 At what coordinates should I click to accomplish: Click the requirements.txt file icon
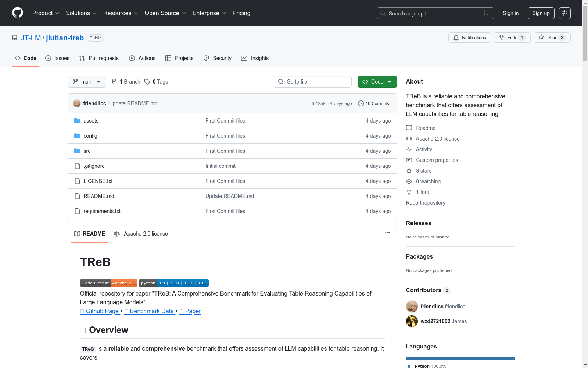tap(77, 211)
